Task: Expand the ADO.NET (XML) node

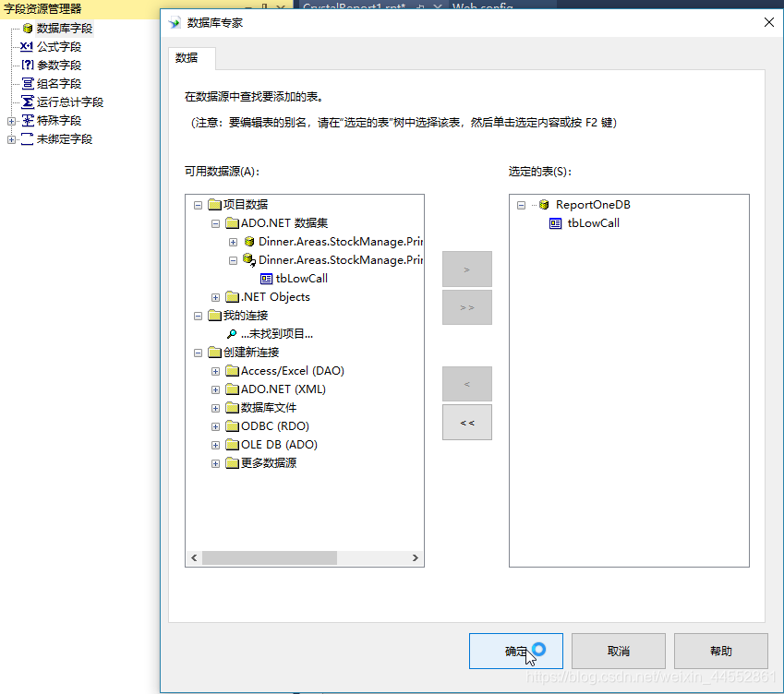Action: pos(215,389)
